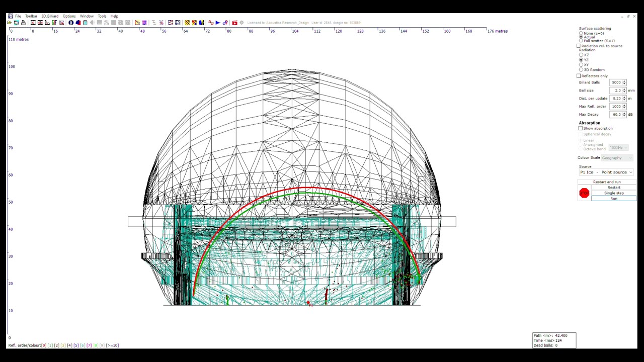Adjust the Max Decay spinner arrows
Viewport: 644px width, 362px height.
pos(624,115)
